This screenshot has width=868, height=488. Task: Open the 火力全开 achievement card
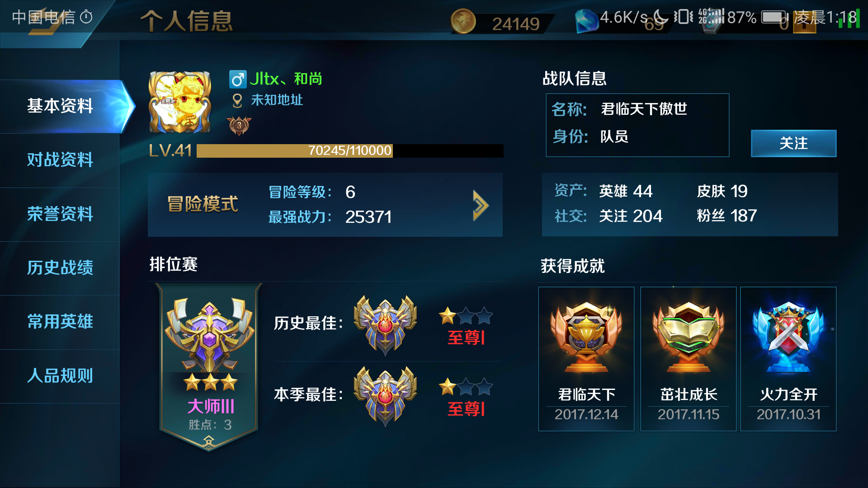[x=788, y=359]
